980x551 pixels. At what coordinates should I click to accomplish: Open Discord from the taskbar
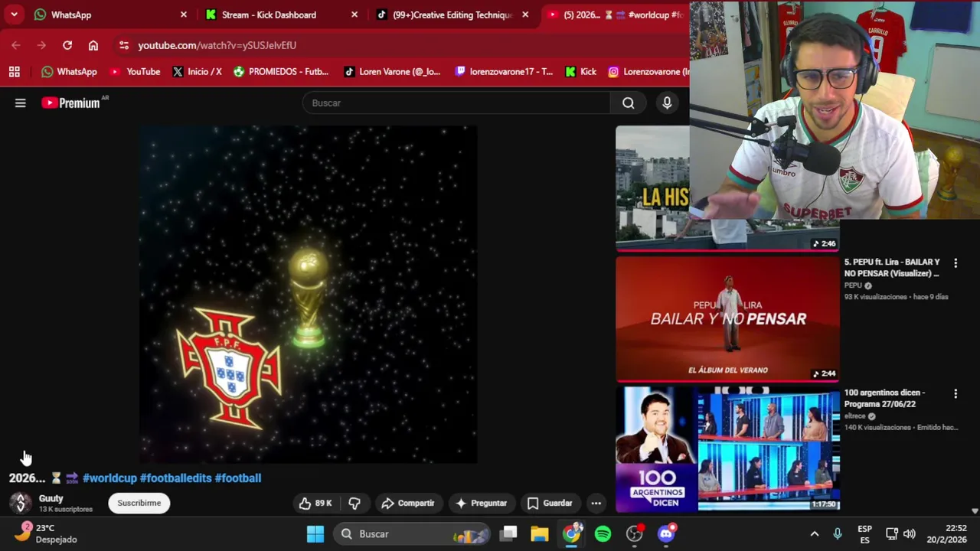tap(666, 534)
